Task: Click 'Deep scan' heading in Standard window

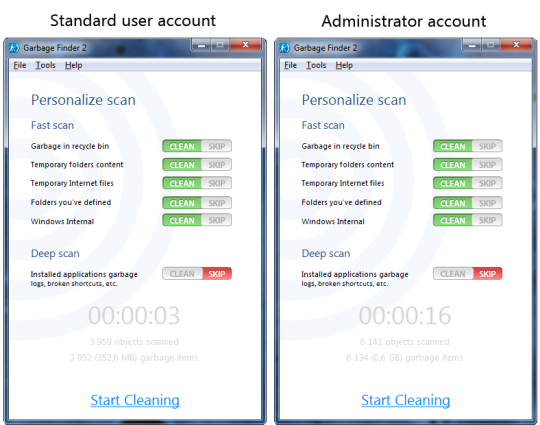Action: tap(55, 253)
